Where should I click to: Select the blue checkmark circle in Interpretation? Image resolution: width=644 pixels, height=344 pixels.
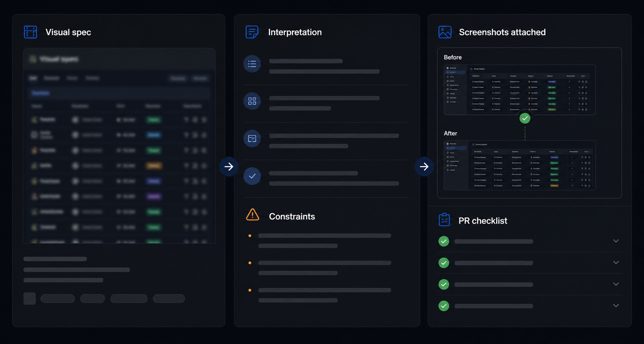(252, 176)
